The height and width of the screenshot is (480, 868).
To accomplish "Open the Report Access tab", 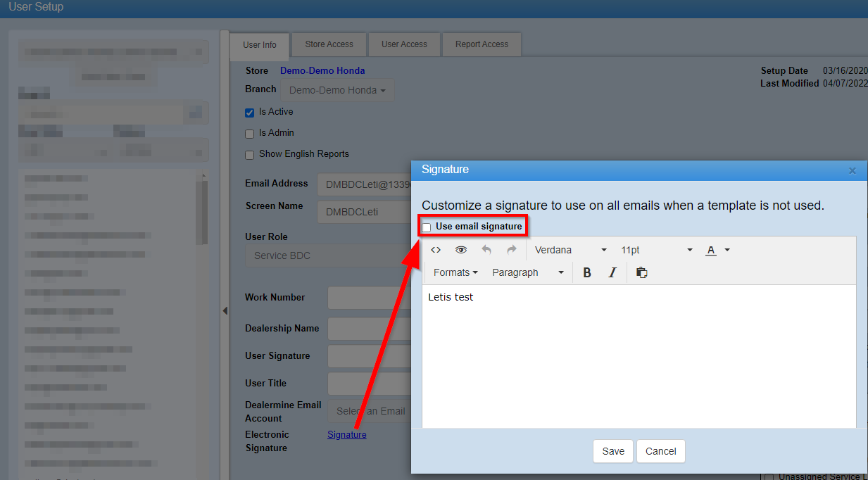I will coord(482,44).
